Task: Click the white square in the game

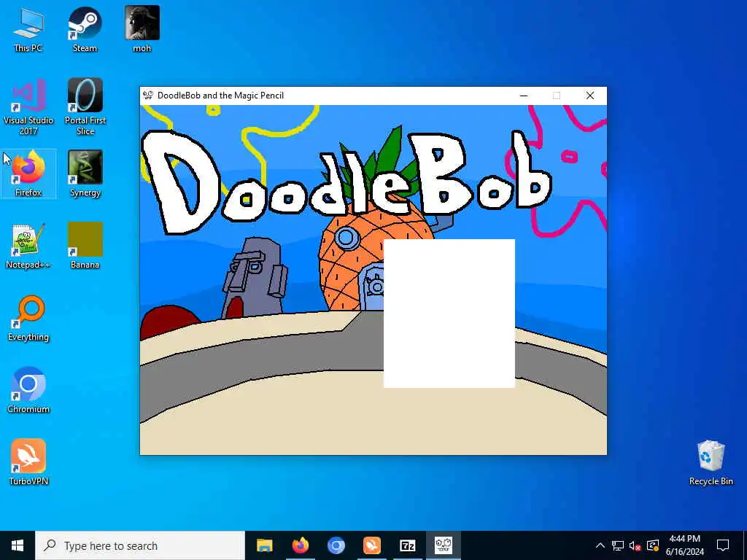Action: point(449,314)
